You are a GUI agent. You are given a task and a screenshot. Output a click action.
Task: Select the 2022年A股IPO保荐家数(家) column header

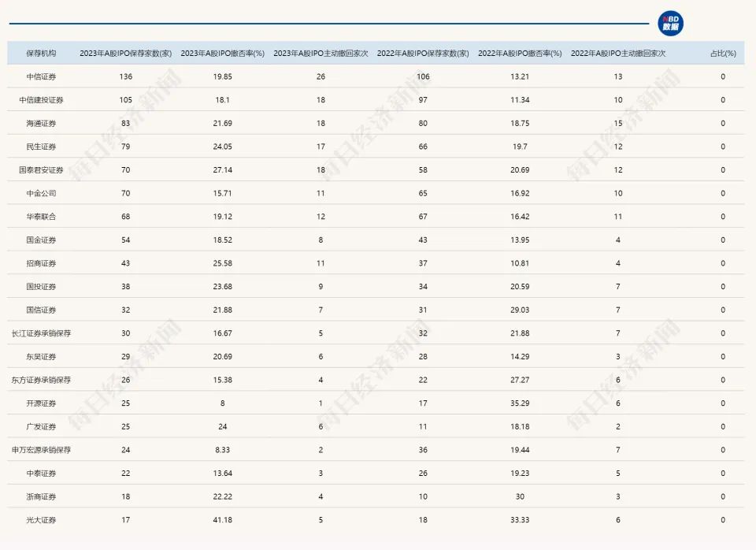[x=423, y=54]
